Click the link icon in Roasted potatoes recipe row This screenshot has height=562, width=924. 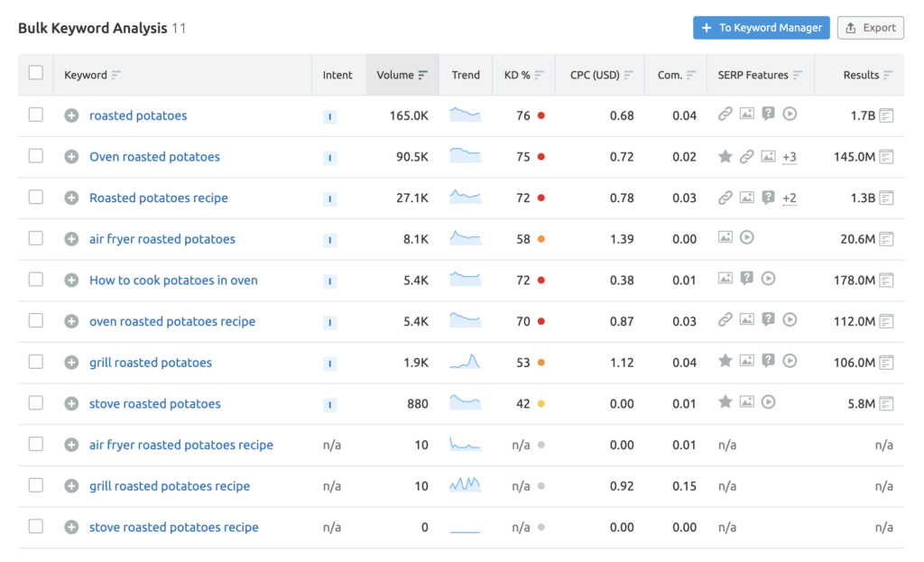click(725, 198)
